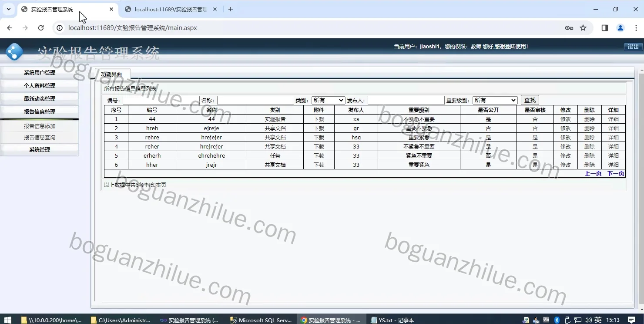Expand 系统管理 menu section

(40, 150)
